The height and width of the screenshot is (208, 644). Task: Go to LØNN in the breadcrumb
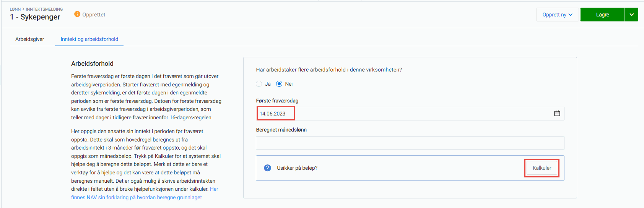coord(15,9)
